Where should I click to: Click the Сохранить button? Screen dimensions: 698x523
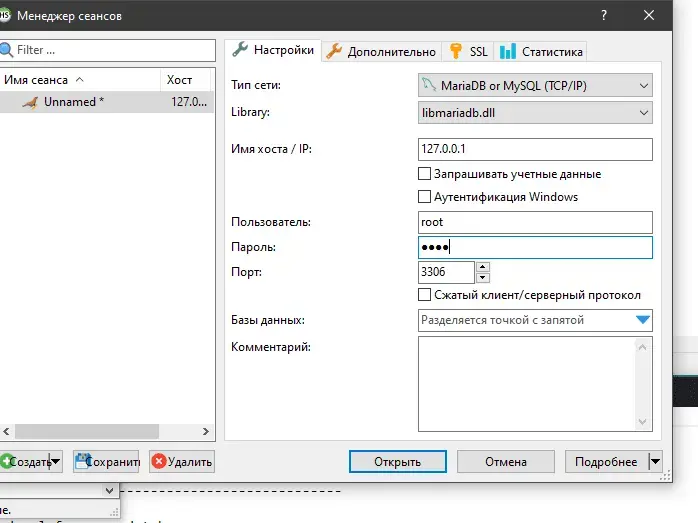[106, 462]
